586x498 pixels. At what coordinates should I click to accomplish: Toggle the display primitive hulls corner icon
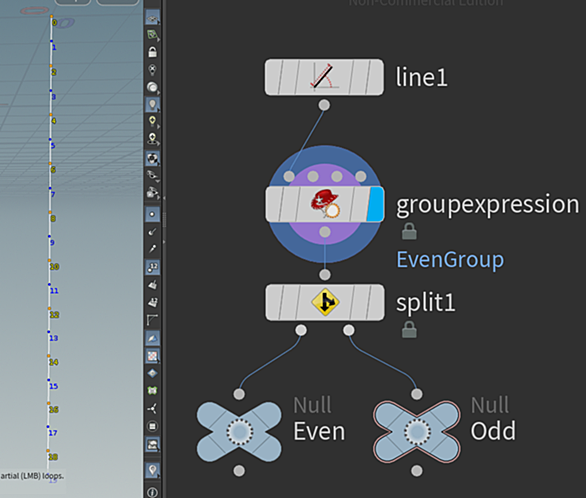coord(152,320)
